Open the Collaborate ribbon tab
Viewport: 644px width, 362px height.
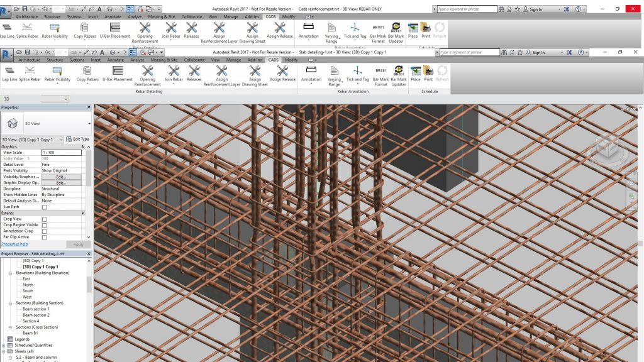[x=194, y=59]
